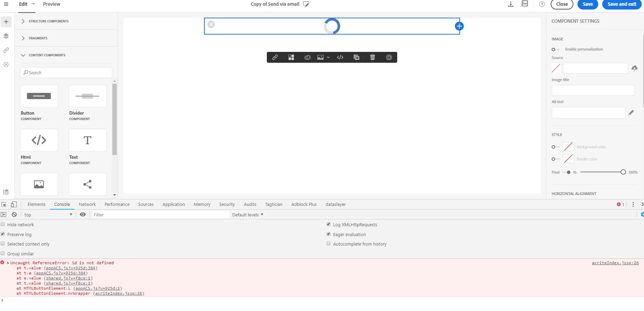
Task: Click the Save and exit button
Action: [622, 4]
